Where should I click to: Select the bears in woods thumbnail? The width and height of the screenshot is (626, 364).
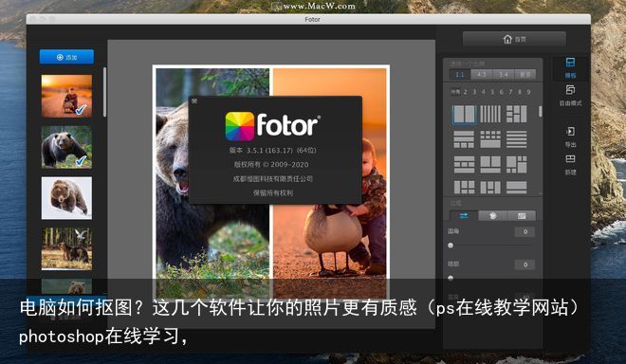click(66, 248)
